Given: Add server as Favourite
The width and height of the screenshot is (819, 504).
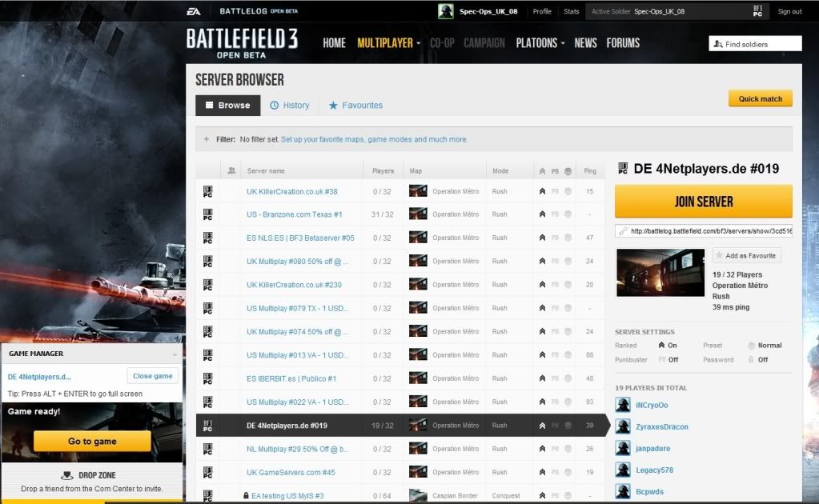Looking at the screenshot, I should (x=747, y=256).
